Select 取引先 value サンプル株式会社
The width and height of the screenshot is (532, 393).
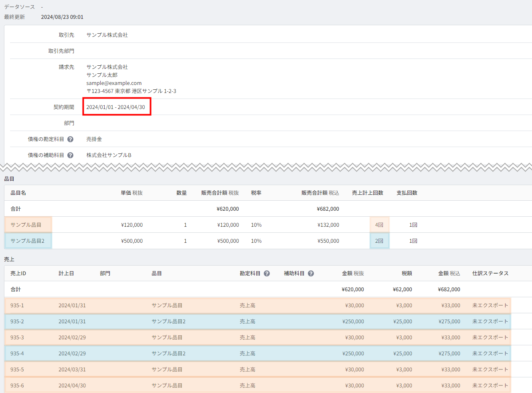tap(107, 35)
